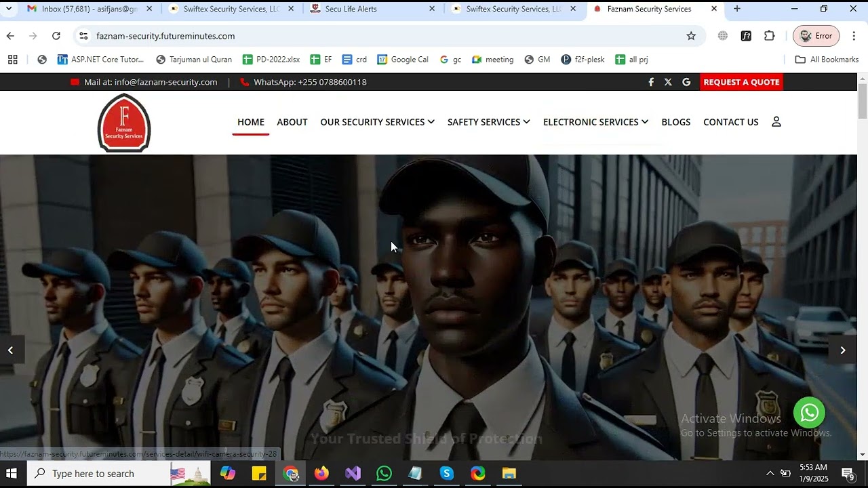Open WhatsApp from the taskbar

tap(384, 474)
